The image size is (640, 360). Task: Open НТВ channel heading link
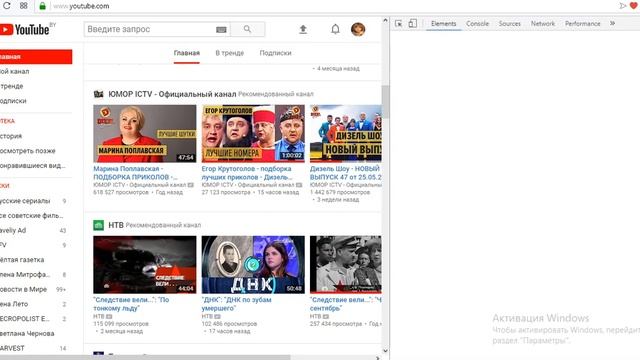click(x=116, y=225)
